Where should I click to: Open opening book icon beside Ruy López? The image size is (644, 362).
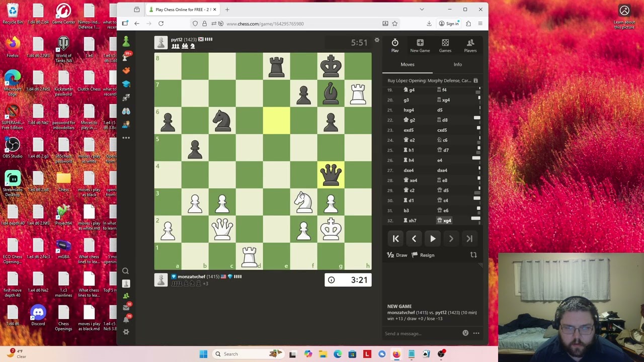(475, 80)
